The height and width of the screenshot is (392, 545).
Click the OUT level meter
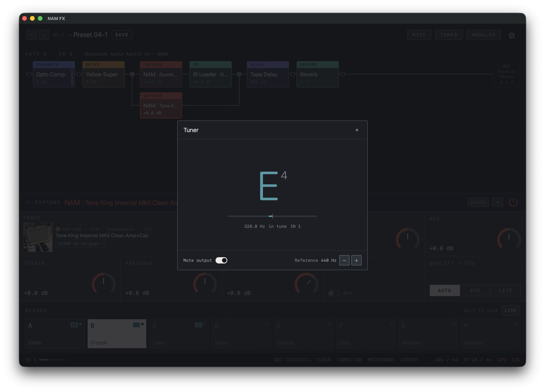coord(297,360)
